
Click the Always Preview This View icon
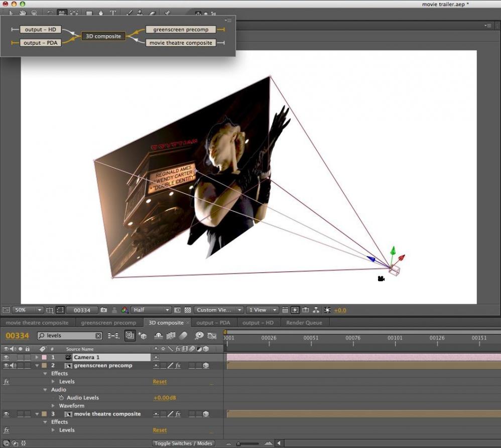pyautogui.click(x=6, y=310)
